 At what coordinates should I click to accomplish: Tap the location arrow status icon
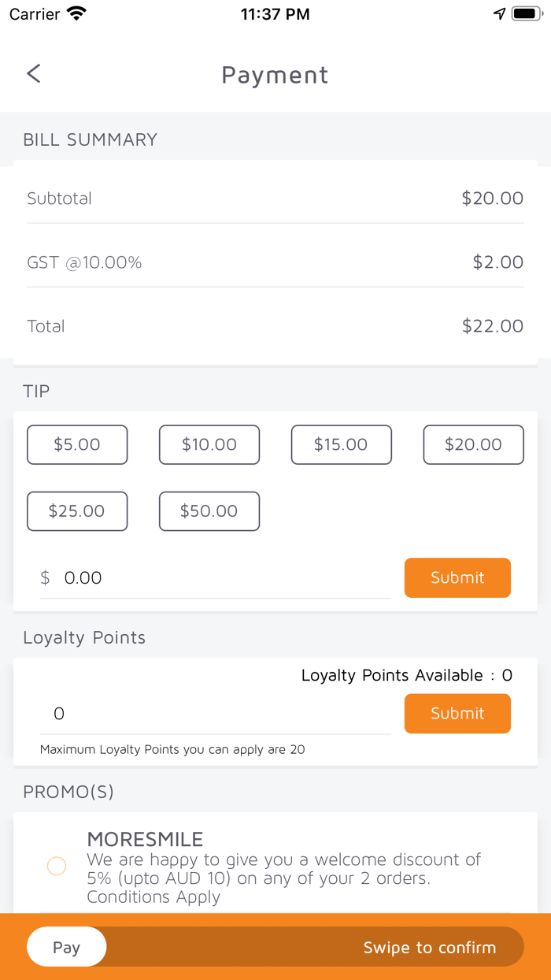(499, 14)
